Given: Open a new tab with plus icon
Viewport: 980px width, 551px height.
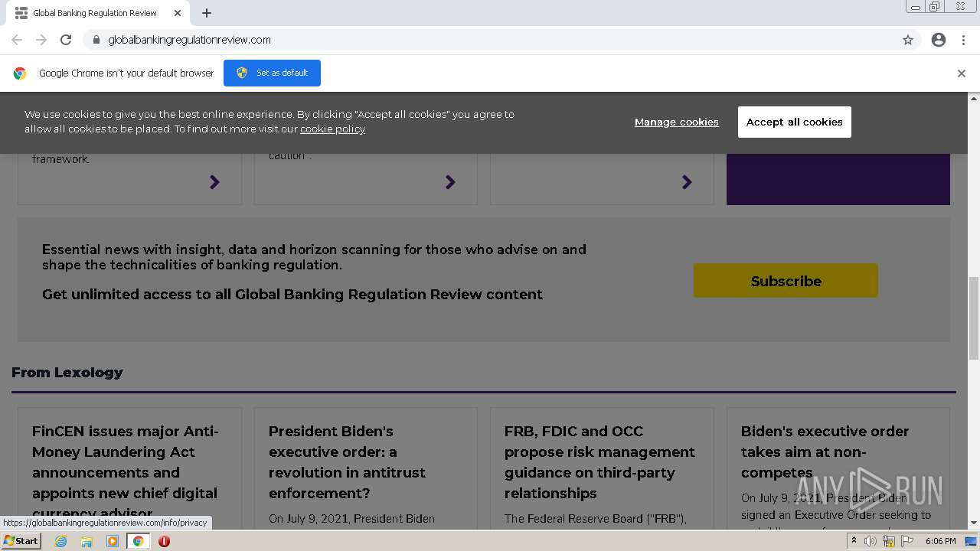Looking at the screenshot, I should pyautogui.click(x=207, y=13).
